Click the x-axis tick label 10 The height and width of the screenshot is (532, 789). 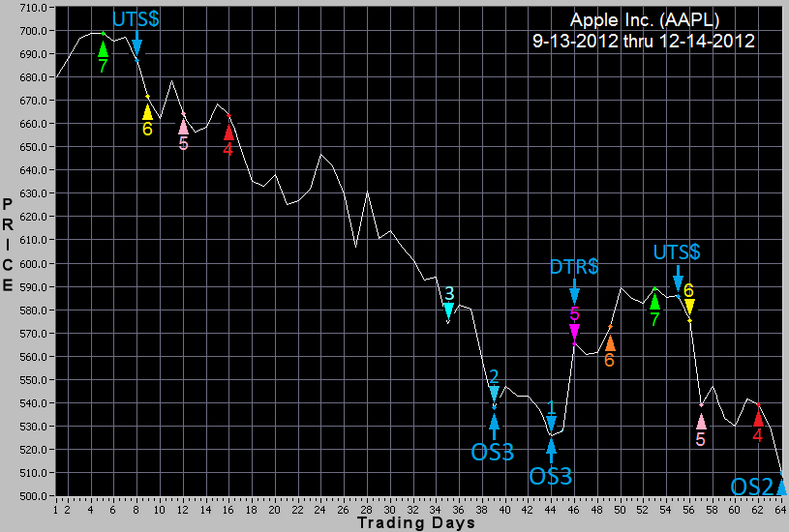pos(160,510)
